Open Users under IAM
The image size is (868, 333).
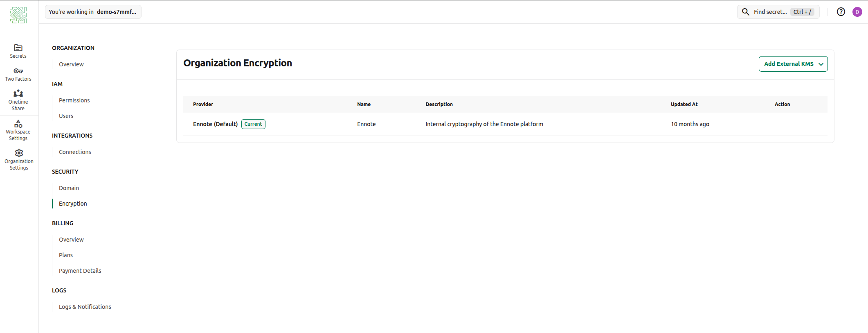66,116
